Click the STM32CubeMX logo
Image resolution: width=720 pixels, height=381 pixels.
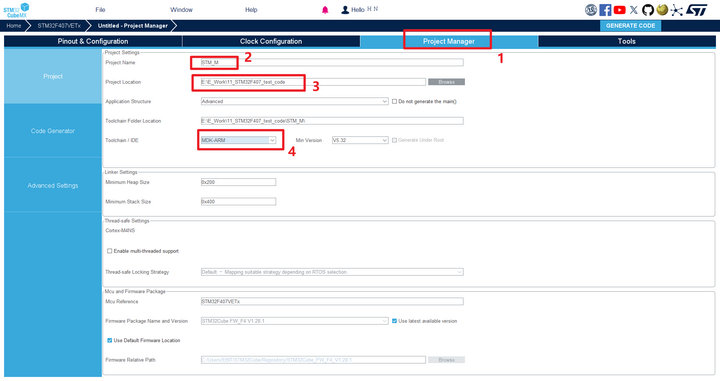pyautogui.click(x=17, y=10)
